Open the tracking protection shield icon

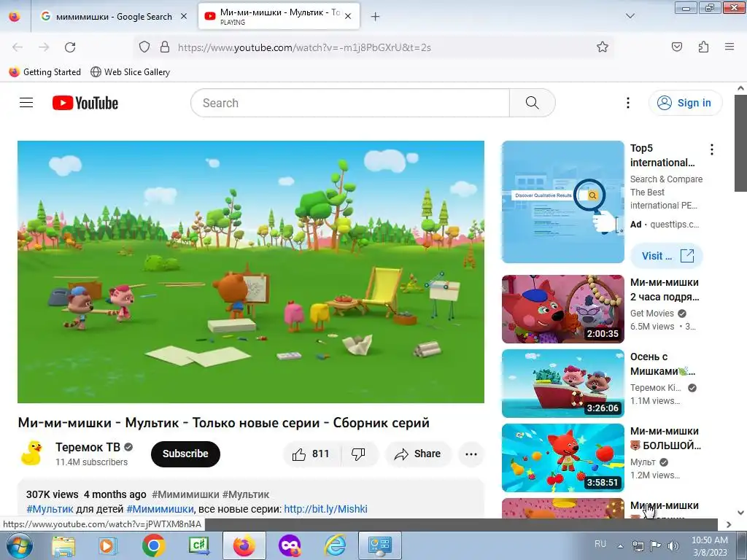tap(144, 47)
